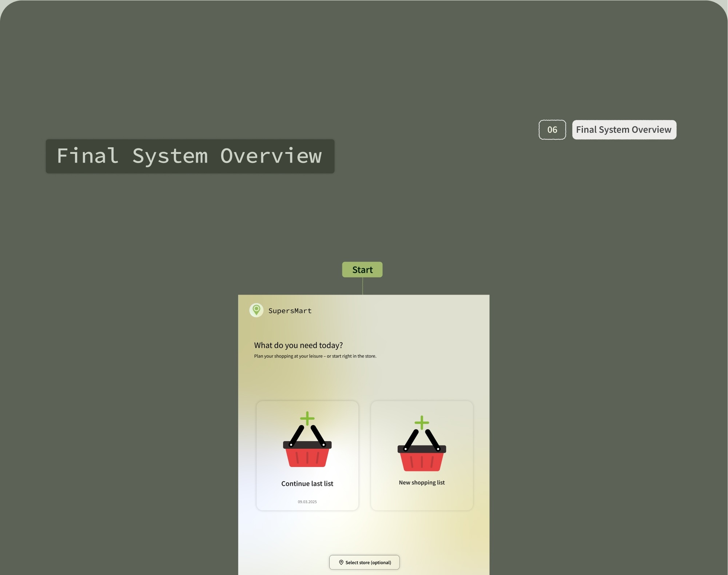The height and width of the screenshot is (575, 728).
Task: Click the green Start label
Action: pos(362,269)
